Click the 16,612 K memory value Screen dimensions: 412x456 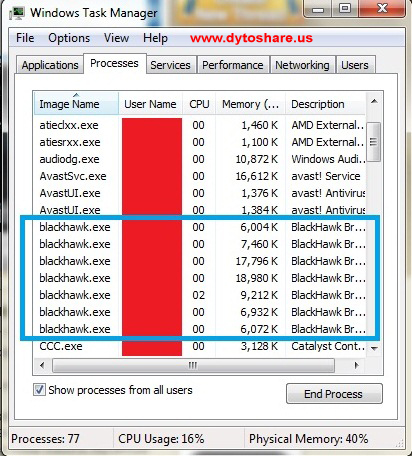click(x=257, y=176)
